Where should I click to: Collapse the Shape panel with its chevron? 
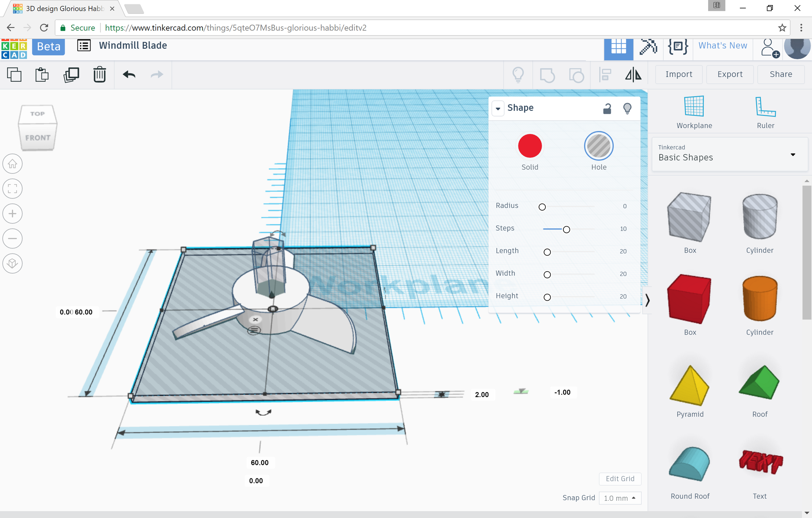(x=498, y=108)
